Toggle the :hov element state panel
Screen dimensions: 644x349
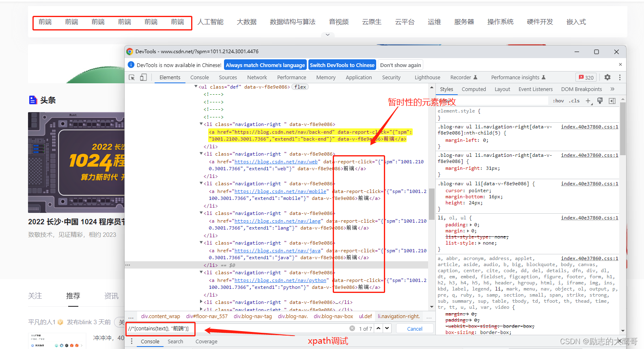558,101
